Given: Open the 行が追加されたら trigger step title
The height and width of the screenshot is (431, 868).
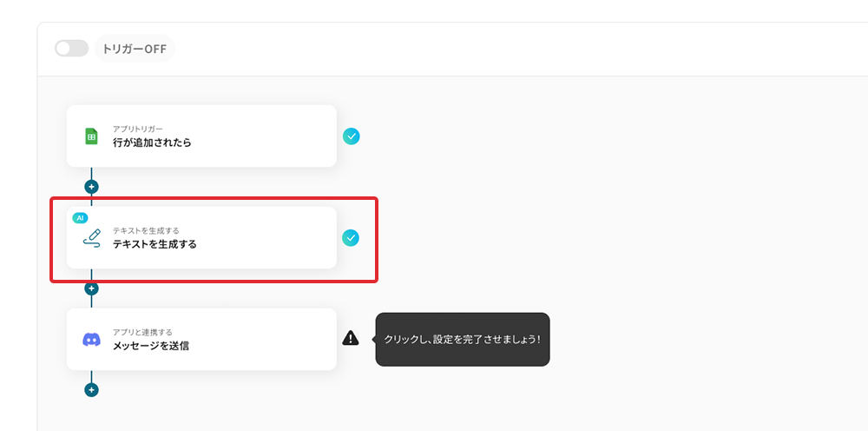Looking at the screenshot, I should [x=152, y=143].
